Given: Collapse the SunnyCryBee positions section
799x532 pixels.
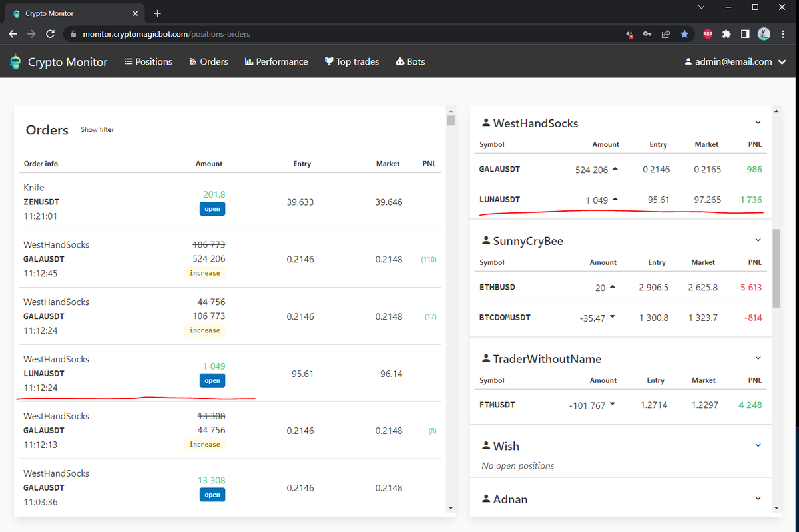Looking at the screenshot, I should (758, 240).
